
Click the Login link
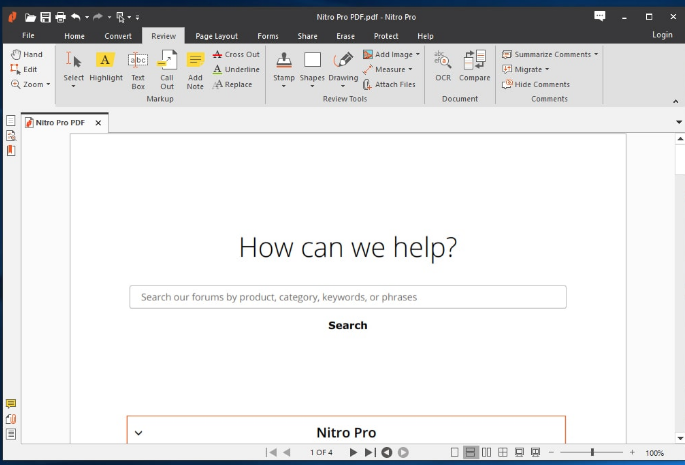[x=662, y=35]
